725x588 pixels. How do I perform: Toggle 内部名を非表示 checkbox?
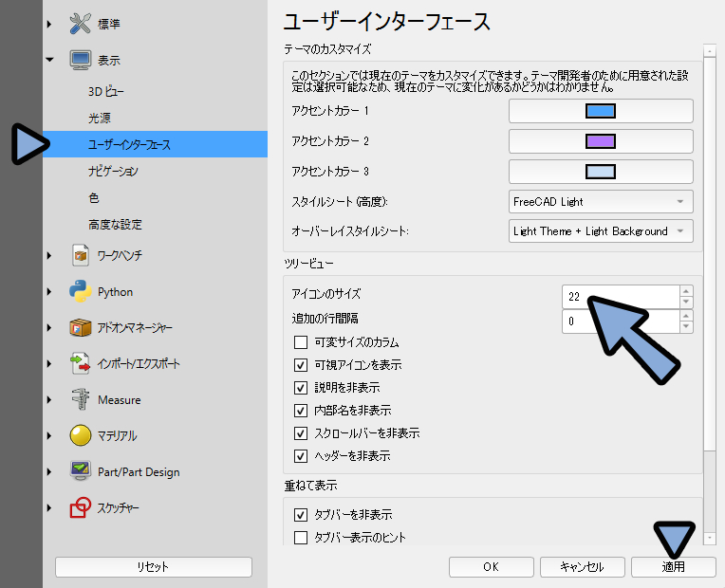(301, 411)
